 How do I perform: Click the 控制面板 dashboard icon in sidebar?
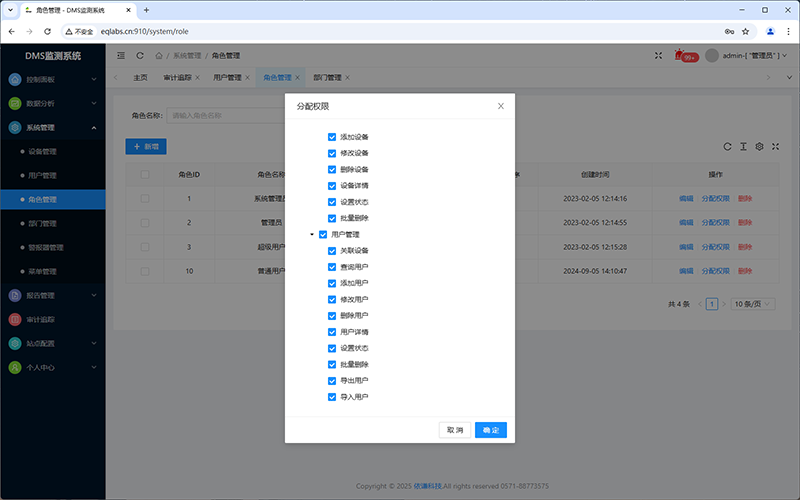pos(15,78)
